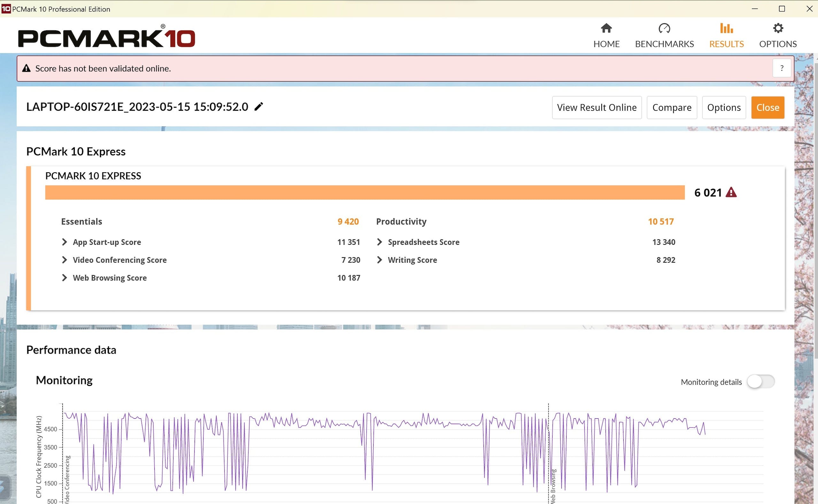The height and width of the screenshot is (504, 818).
Task: Open the BENCHMARKS tab
Action: point(664,36)
